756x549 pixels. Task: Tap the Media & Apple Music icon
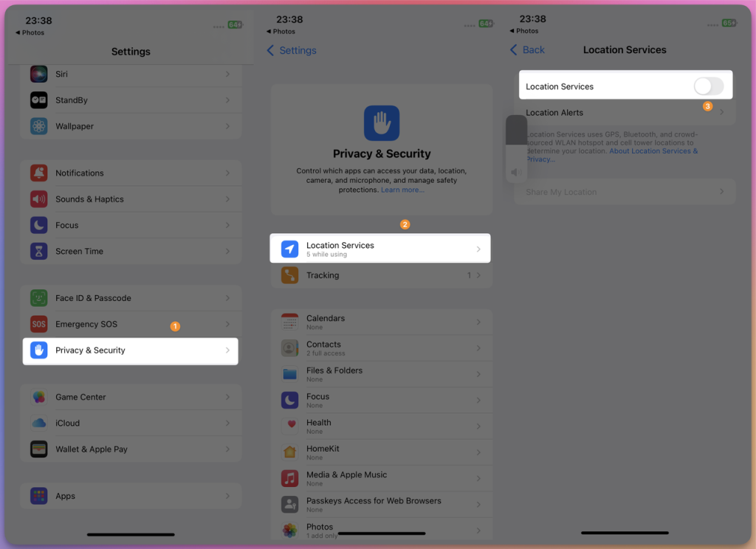(289, 478)
